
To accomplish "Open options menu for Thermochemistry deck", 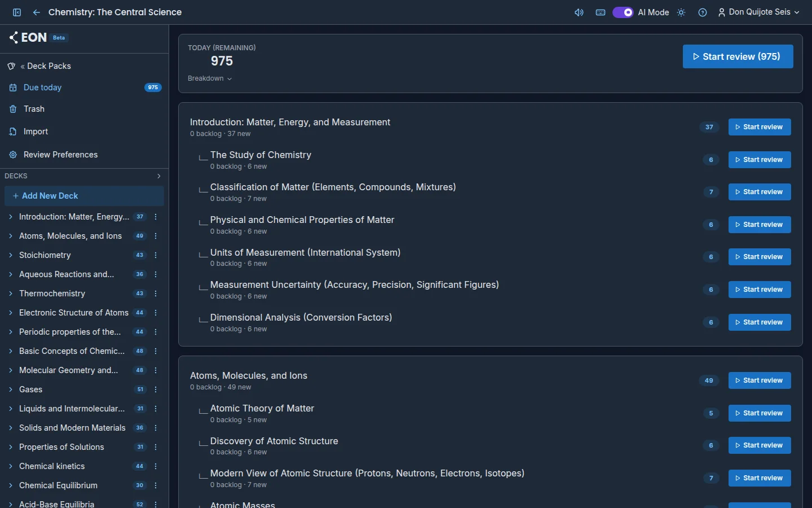I will click(x=156, y=294).
